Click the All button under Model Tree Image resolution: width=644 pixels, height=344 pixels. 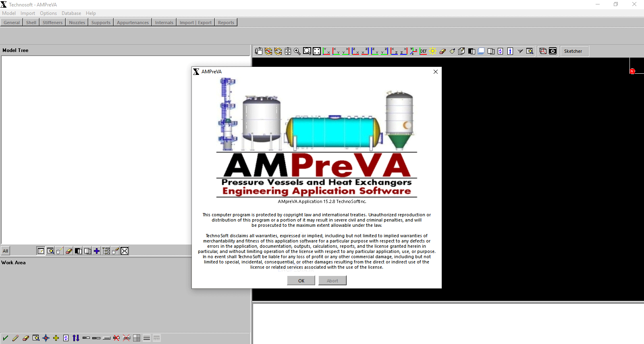(6, 251)
